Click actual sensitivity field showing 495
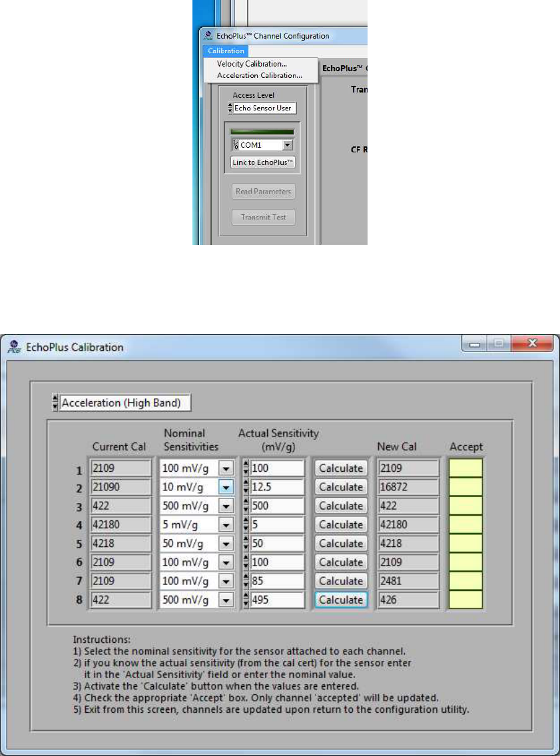 277,600
